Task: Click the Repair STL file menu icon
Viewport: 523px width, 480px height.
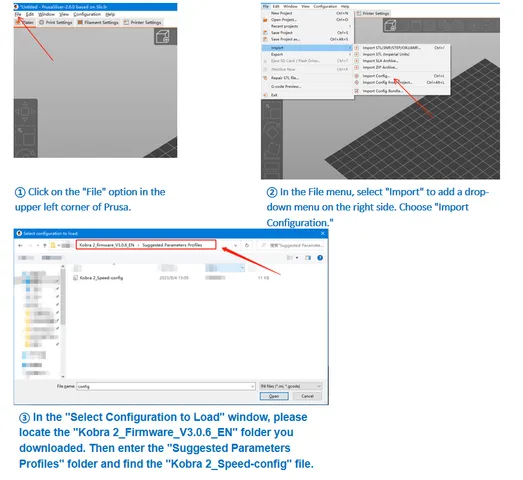Action: (x=265, y=78)
